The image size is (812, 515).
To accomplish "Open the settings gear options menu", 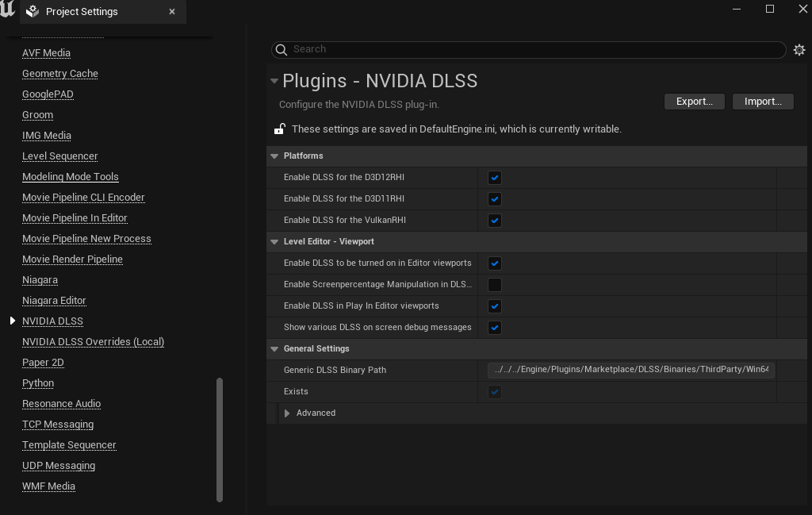I will [x=799, y=50].
